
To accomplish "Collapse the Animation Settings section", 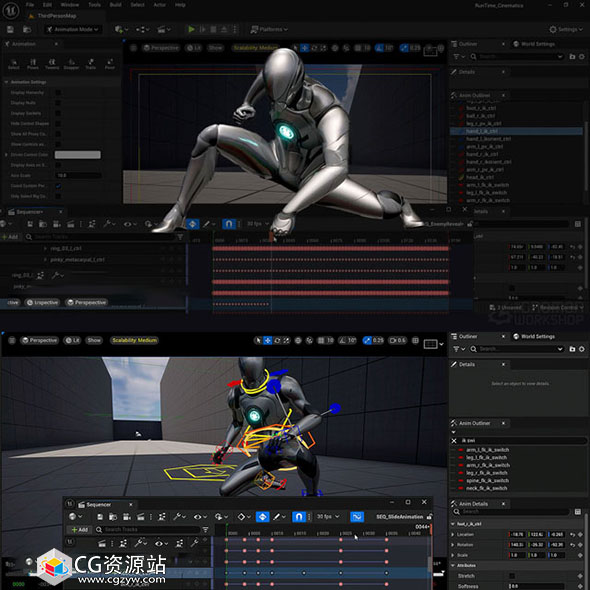I will tap(6, 82).
